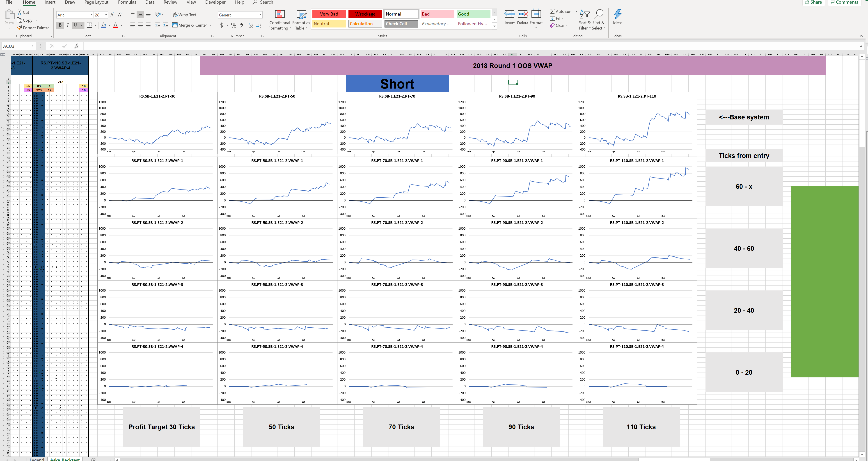The image size is (868, 461).
Task: Apply the Neutral cell style swatch
Action: [329, 24]
